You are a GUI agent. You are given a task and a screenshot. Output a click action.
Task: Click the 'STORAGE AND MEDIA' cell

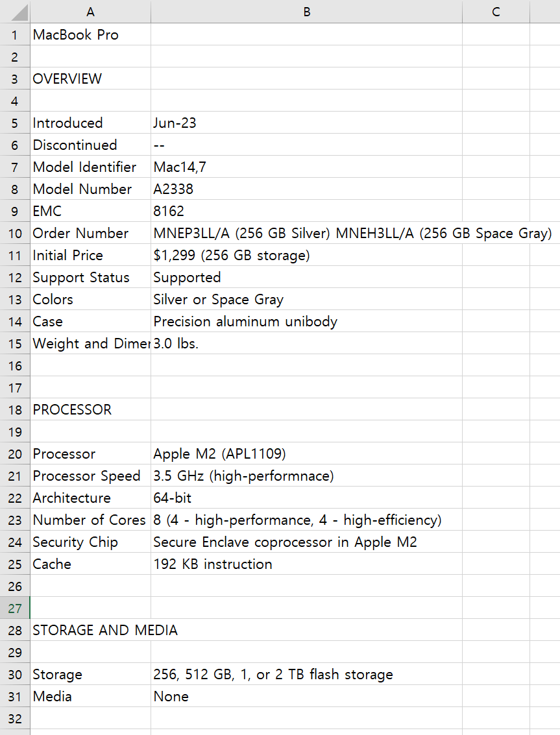[x=90, y=630]
